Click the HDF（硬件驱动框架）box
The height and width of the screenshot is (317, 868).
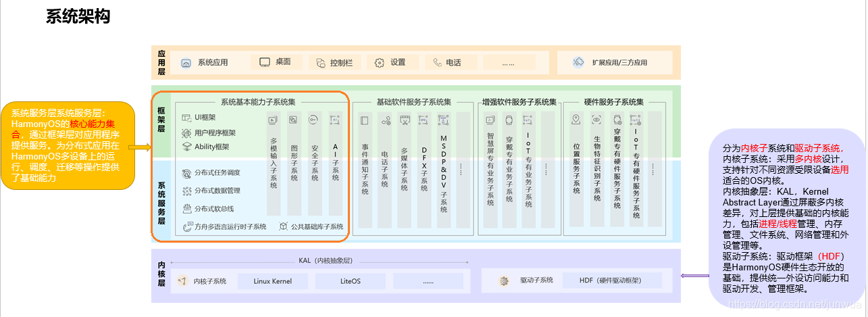pyautogui.click(x=611, y=281)
